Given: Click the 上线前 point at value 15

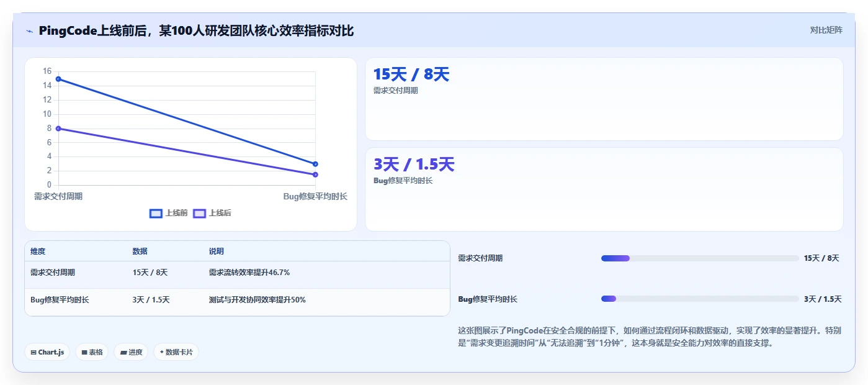Looking at the screenshot, I should 58,79.
